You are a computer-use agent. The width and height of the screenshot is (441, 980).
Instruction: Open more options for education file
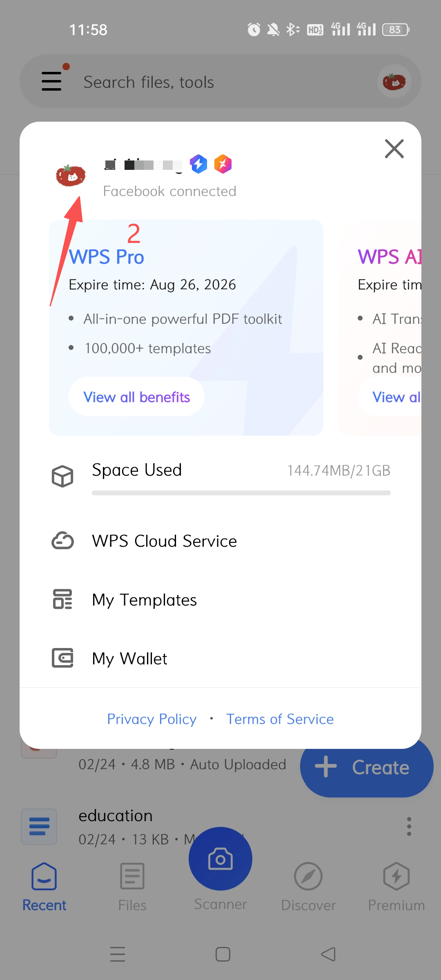pos(409,826)
